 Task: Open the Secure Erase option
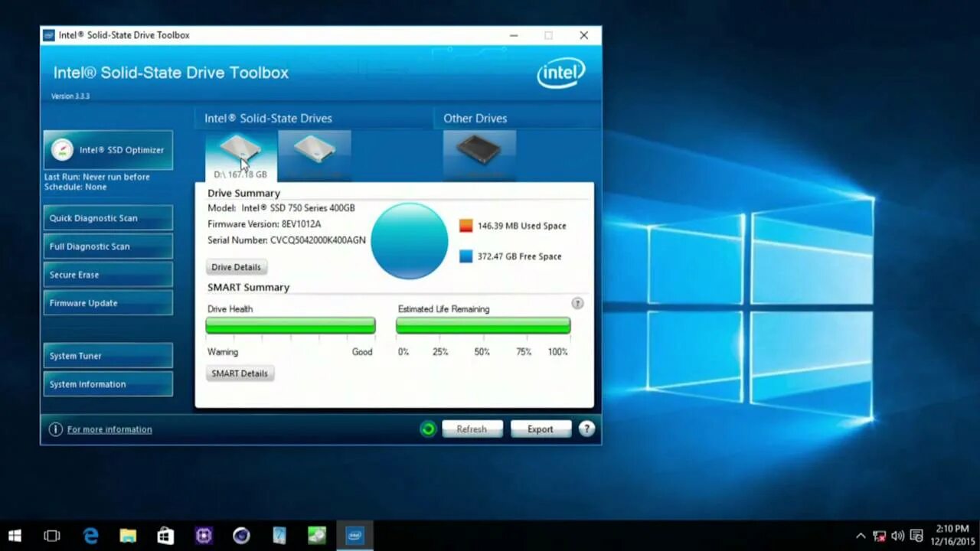click(x=108, y=275)
